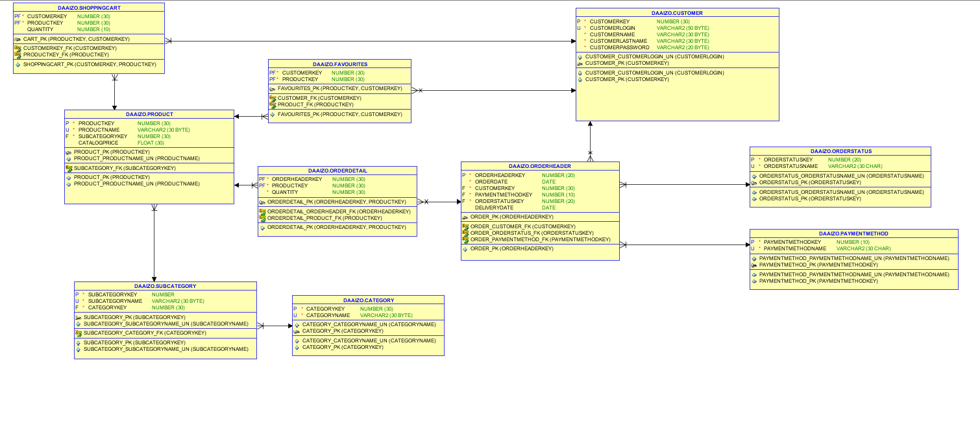Image resolution: width=980 pixels, height=441 pixels.
Task: Select the DAAIZO.FAVOURITES table title
Action: [x=340, y=64]
